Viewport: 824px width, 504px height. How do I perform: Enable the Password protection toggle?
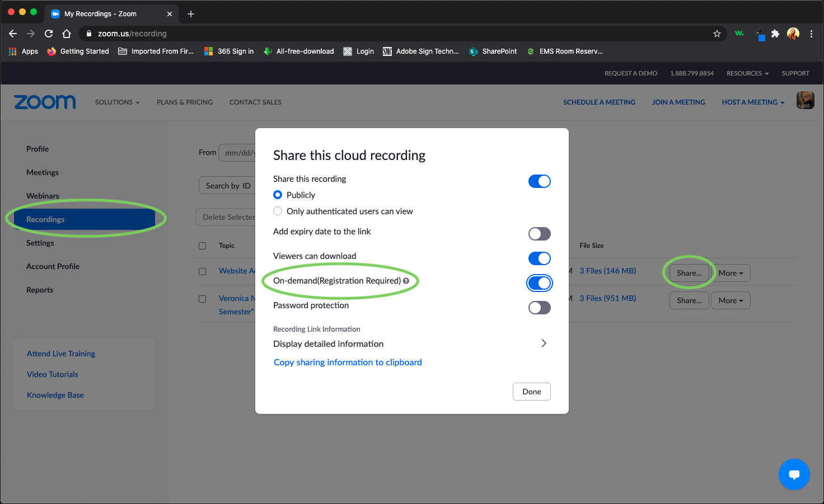[x=539, y=308]
